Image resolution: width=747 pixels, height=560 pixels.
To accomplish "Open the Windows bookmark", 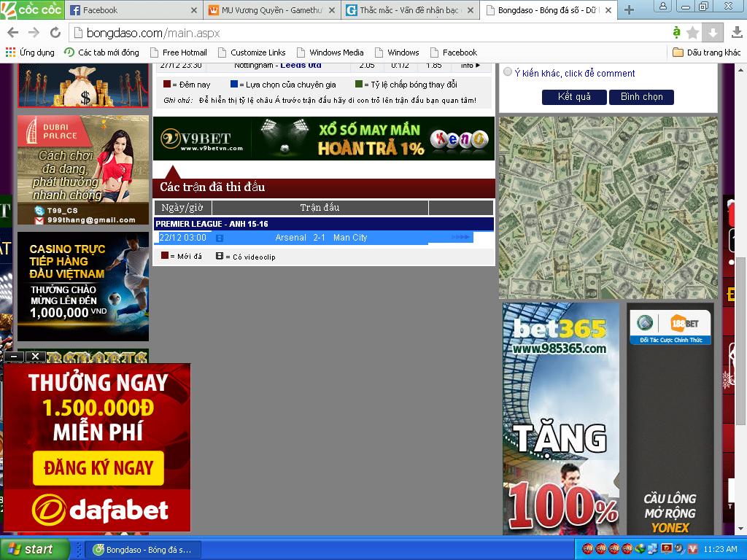I will (397, 52).
